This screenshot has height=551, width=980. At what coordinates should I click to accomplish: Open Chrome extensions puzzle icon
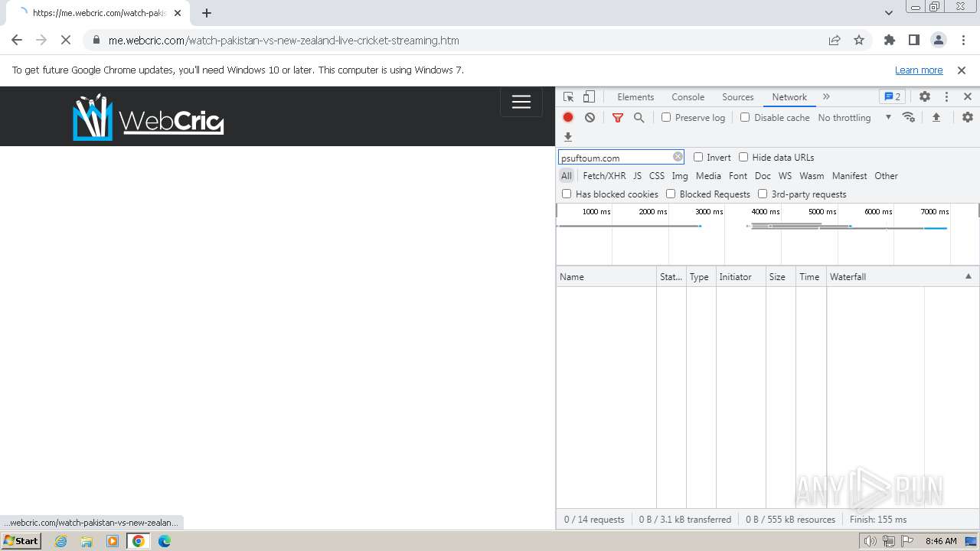(890, 41)
